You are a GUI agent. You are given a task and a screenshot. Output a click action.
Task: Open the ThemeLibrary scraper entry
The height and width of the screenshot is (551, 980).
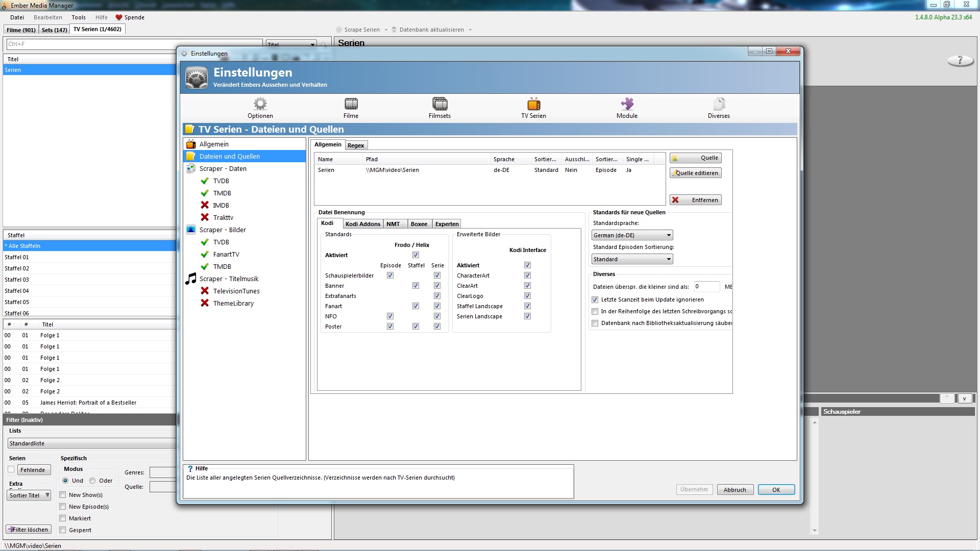click(x=233, y=304)
